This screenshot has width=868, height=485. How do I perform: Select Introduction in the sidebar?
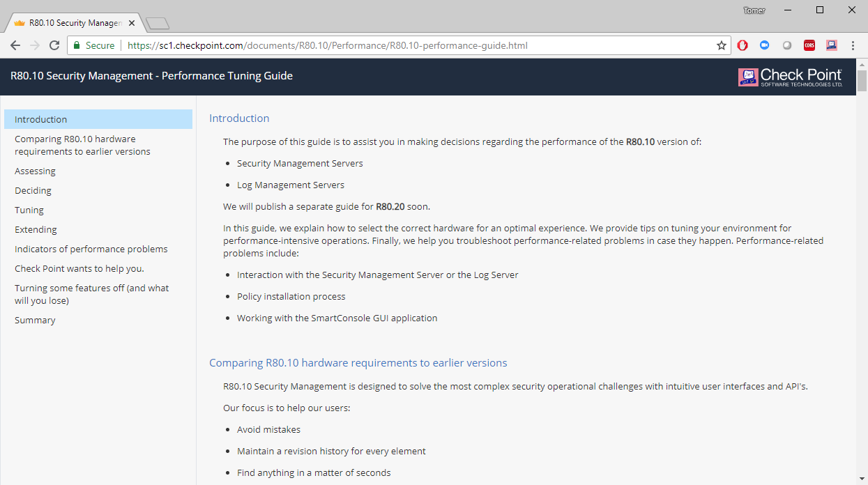tap(98, 119)
